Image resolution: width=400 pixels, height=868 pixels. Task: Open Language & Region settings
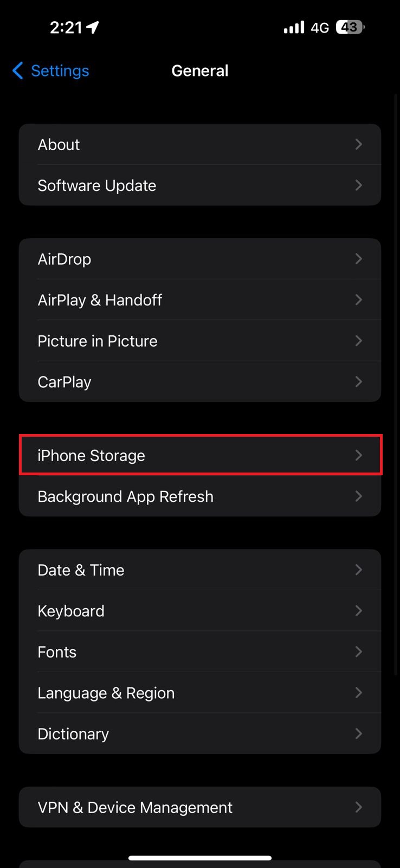199,693
